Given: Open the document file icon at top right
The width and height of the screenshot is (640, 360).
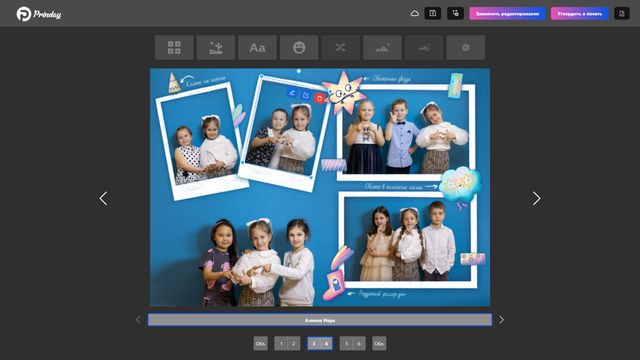Looking at the screenshot, I should coord(622,13).
